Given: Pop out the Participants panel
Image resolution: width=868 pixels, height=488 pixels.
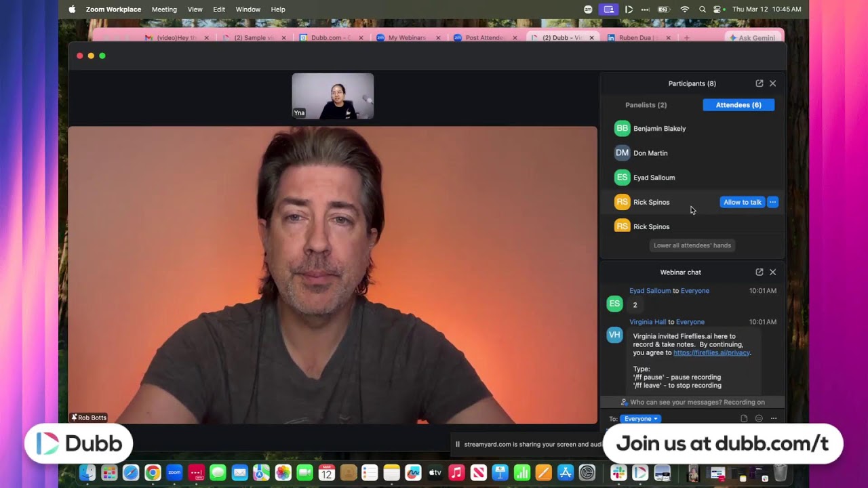Looking at the screenshot, I should [759, 83].
